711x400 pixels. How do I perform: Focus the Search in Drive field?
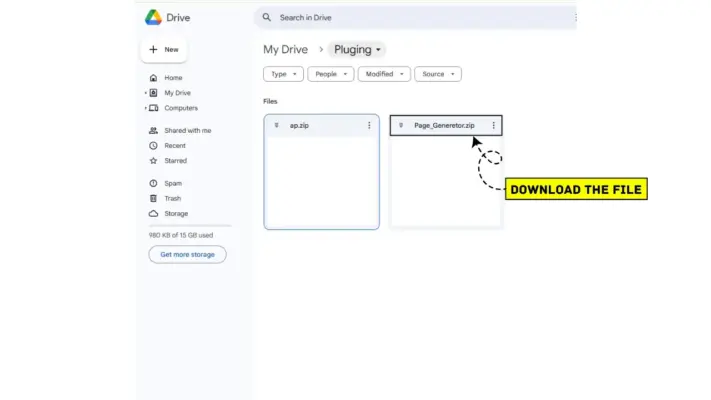coord(415,17)
